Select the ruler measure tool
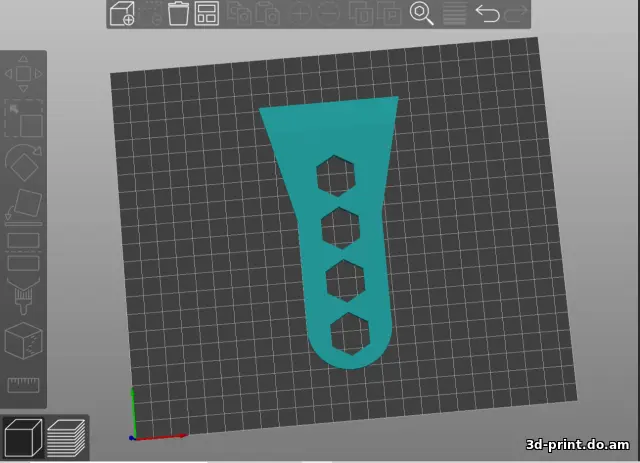Screen dimensions: 640x463 click(24, 385)
